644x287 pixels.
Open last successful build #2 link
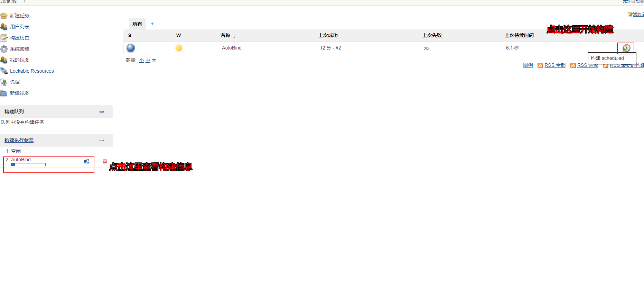point(338,48)
